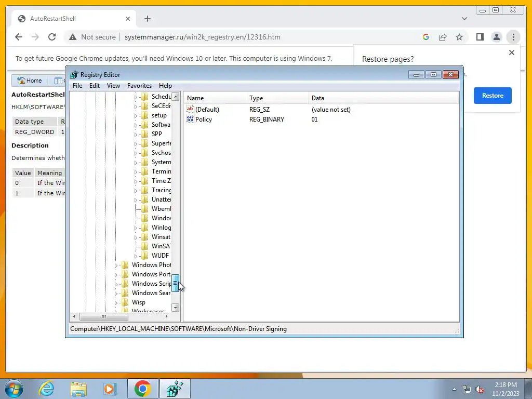Expand the Winlogon registry key
The height and width of the screenshot is (399, 532).
136,228
